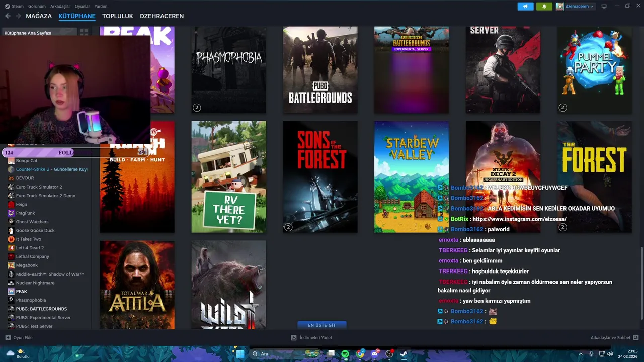The image size is (644, 362).
Task: Select Counter-Strike 2 in the game list
Action: point(48,169)
